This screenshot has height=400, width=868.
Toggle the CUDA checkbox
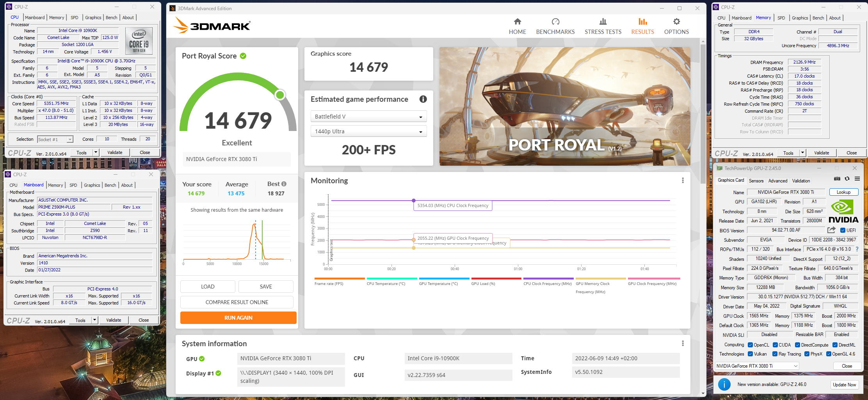[x=775, y=345]
